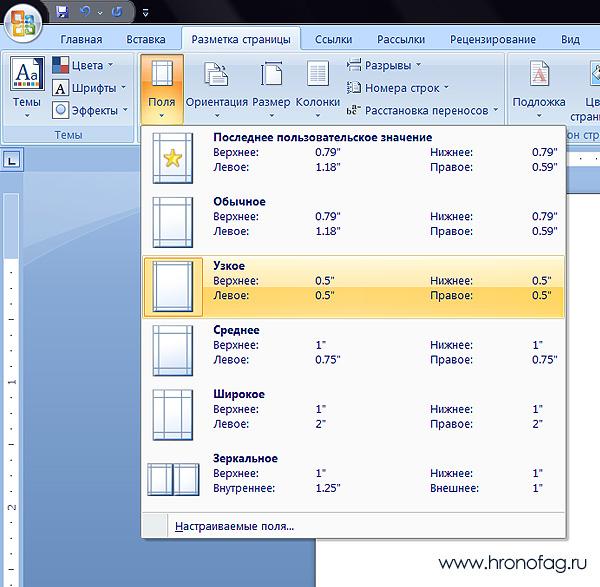The image size is (600, 587).
Task: Expand the Цвета theme colors dropdown
Action: (x=84, y=65)
